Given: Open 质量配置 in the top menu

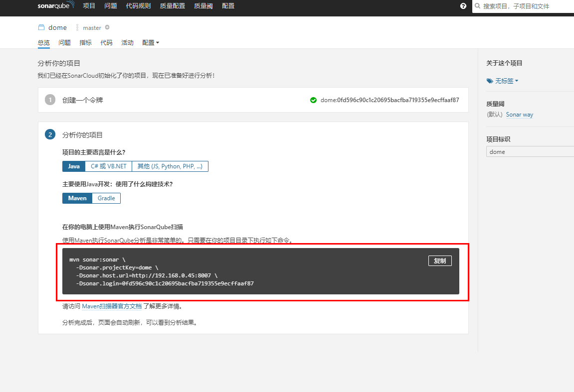Looking at the screenshot, I should coord(173,6).
